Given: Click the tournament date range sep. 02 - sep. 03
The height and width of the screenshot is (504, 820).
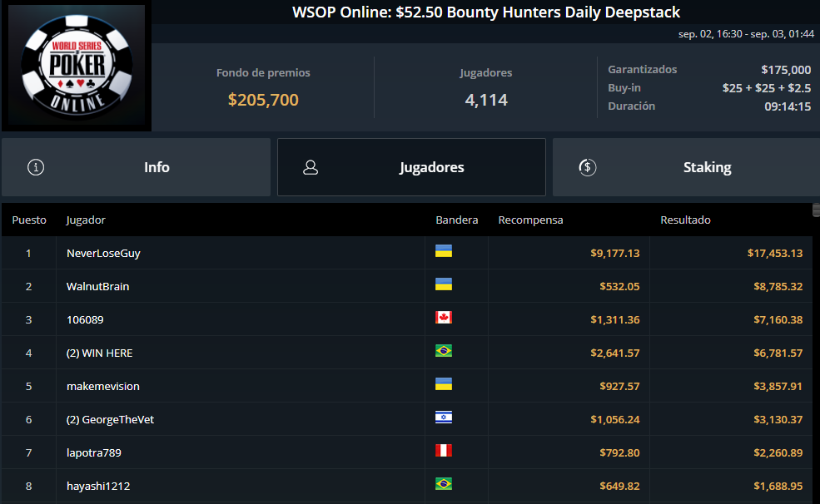Looking at the screenshot, I should 746,34.
